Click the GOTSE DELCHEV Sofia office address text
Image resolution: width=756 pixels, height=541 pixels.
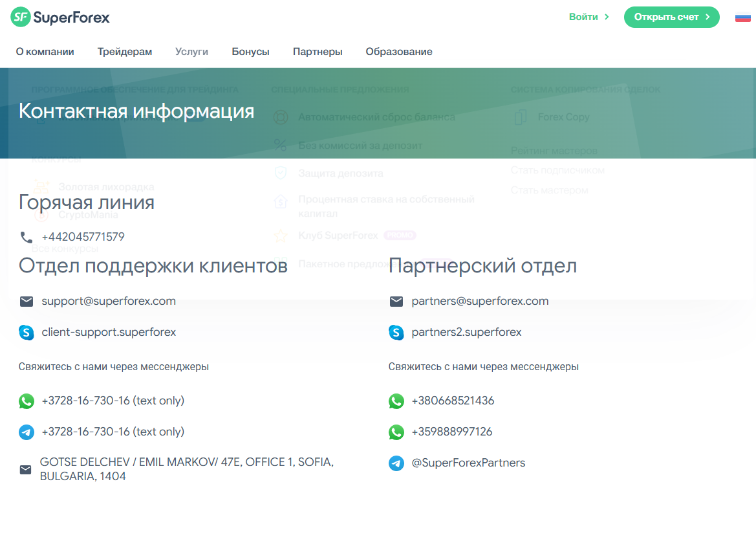point(187,469)
